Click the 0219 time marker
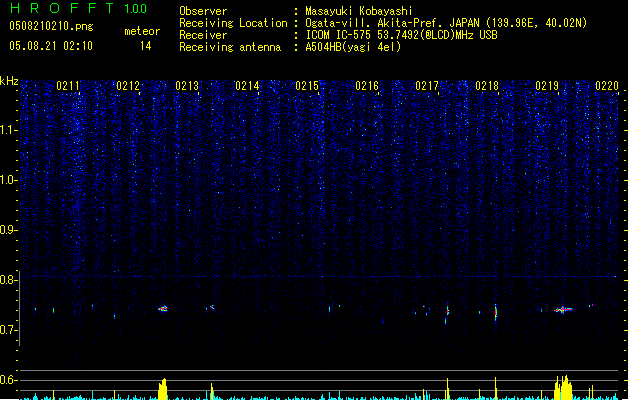Screen dimensions: 629x400 547,86
